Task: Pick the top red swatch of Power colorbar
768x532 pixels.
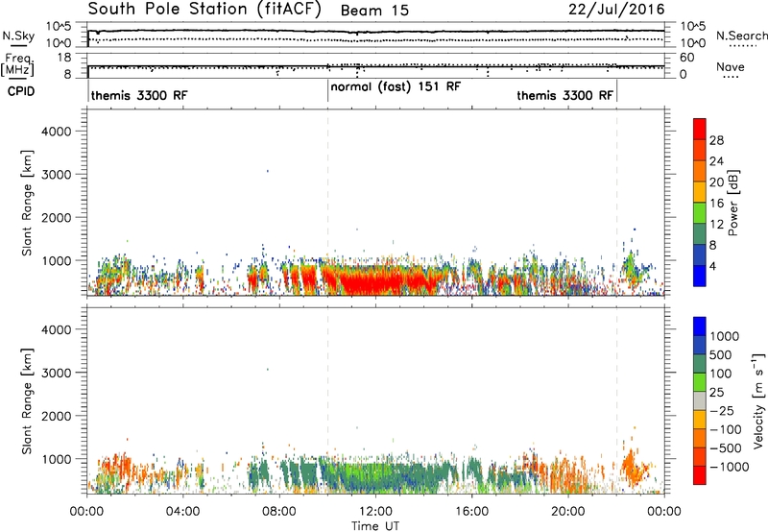Action: (700, 129)
